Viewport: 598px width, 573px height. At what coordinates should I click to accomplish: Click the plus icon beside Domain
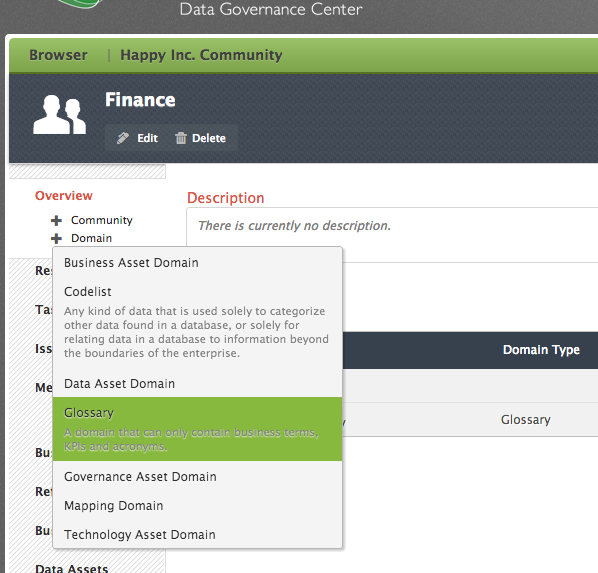(x=56, y=238)
